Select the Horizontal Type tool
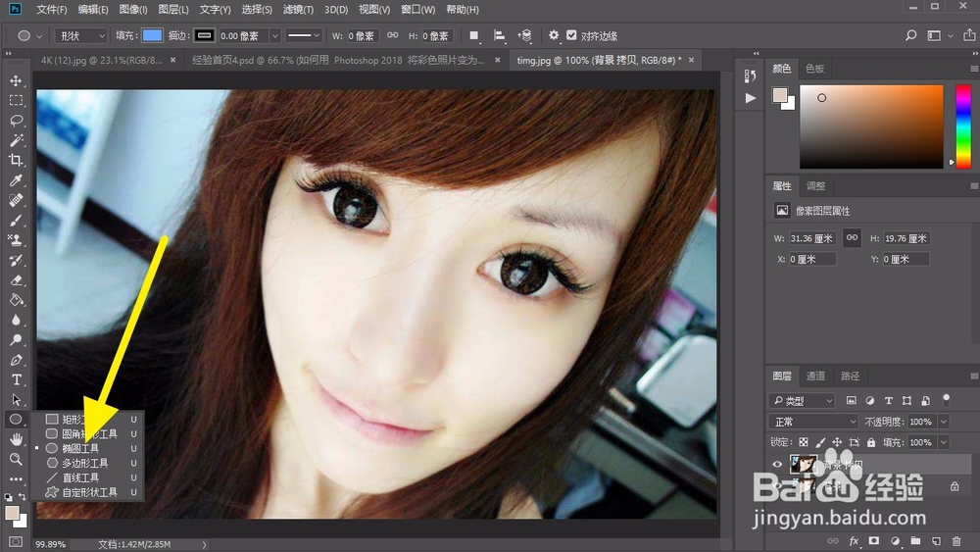 tap(17, 379)
